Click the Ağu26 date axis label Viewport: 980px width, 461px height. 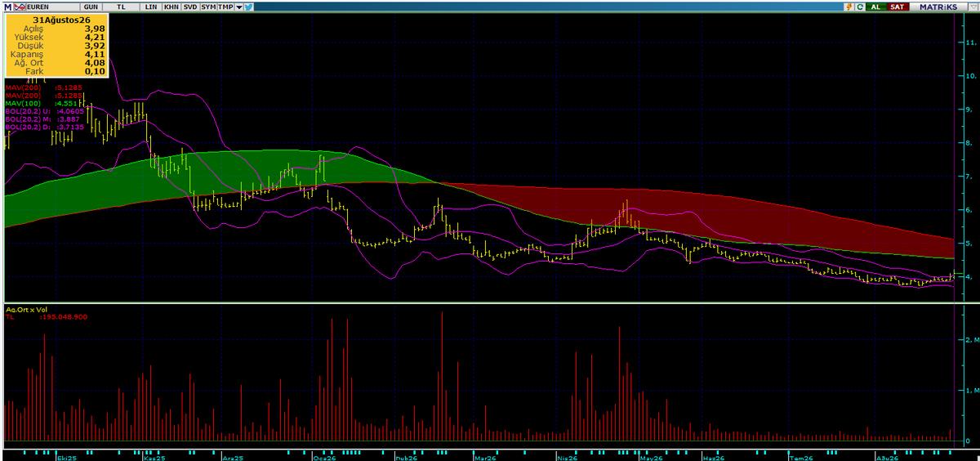pyautogui.click(x=885, y=458)
